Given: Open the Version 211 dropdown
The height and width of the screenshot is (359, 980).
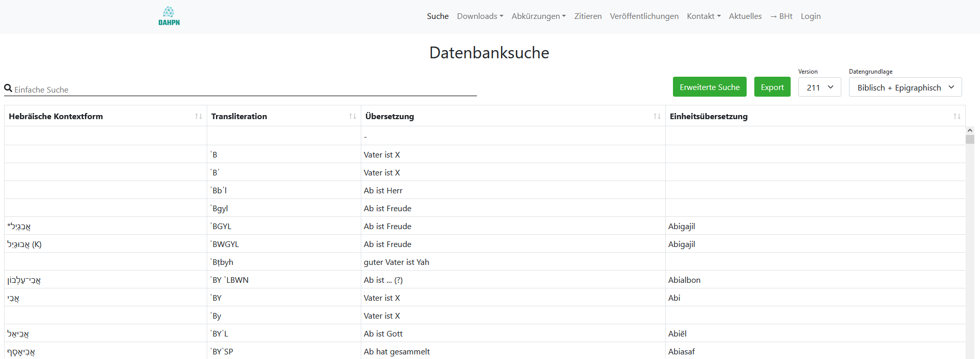Looking at the screenshot, I should pyautogui.click(x=820, y=87).
